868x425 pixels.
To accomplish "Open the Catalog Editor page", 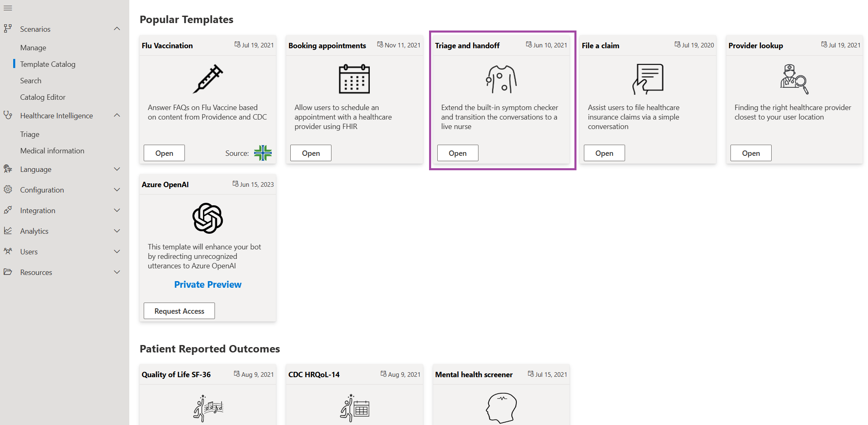I will 43,97.
